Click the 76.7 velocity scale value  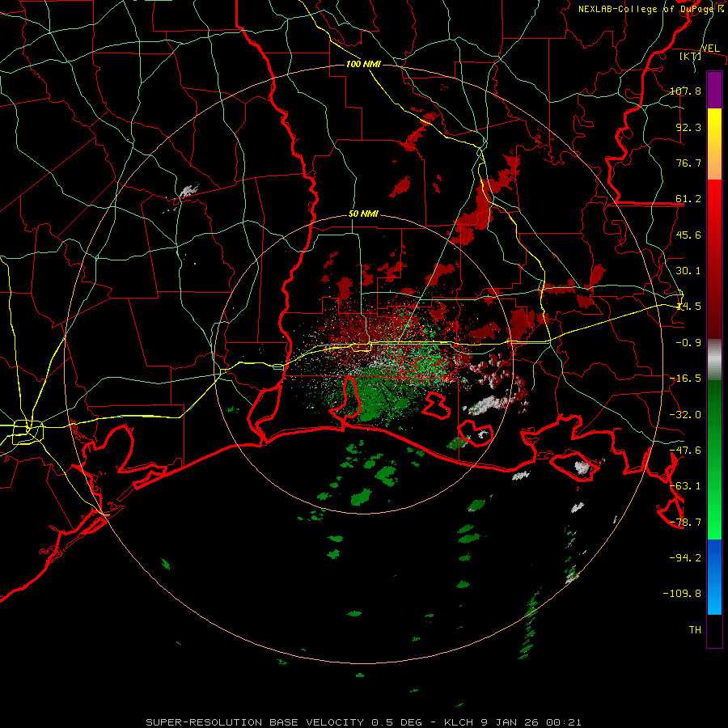688,163
